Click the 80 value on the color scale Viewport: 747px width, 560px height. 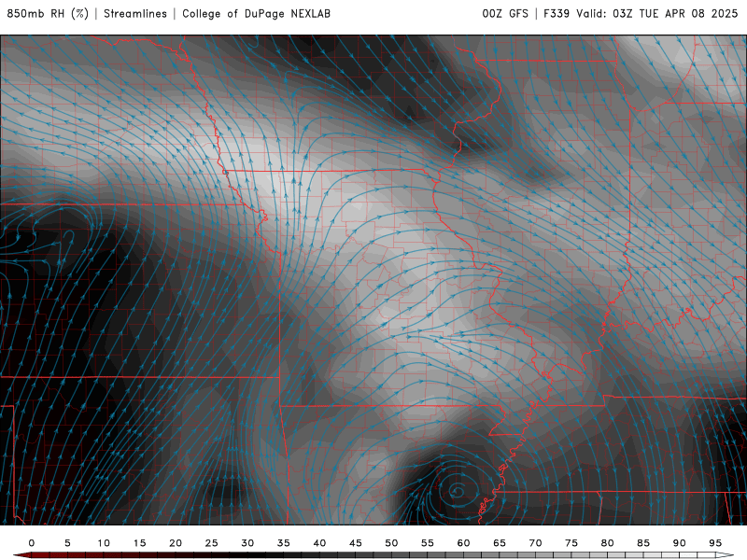[608, 543]
